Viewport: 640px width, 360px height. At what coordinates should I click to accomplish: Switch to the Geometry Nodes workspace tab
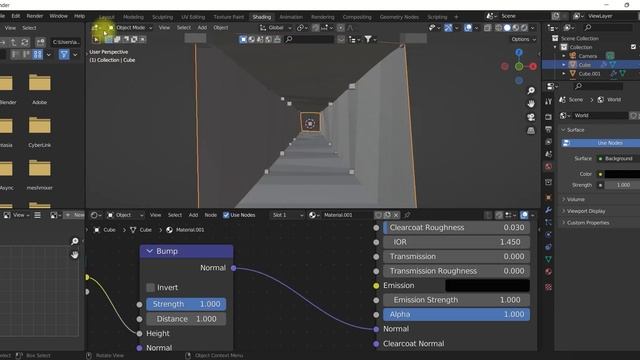click(399, 17)
